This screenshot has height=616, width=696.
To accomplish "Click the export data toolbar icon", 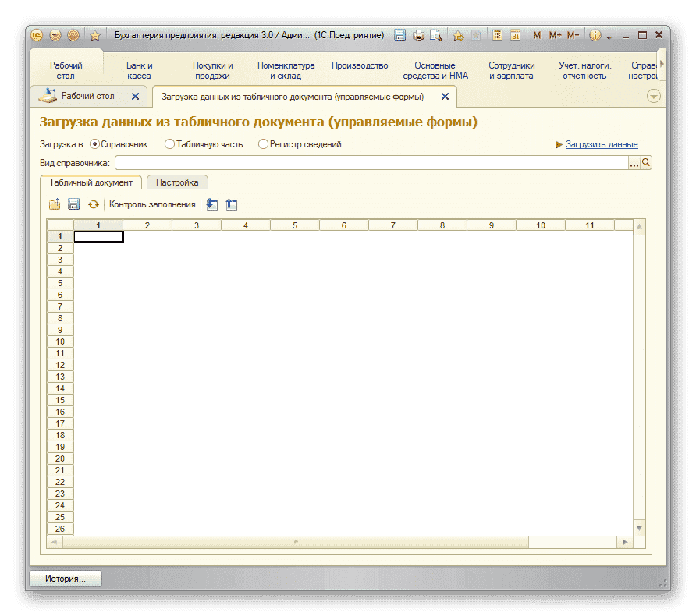I will click(x=231, y=204).
